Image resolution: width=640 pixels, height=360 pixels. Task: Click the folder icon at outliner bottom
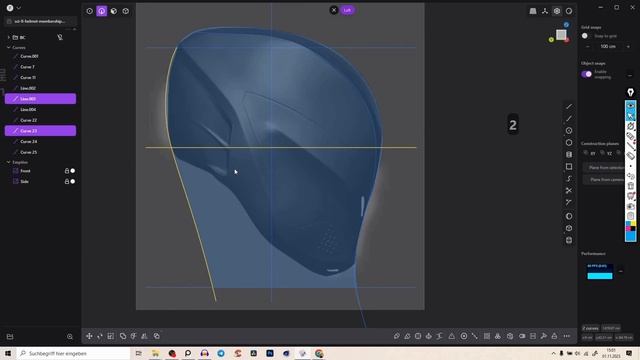point(10,337)
